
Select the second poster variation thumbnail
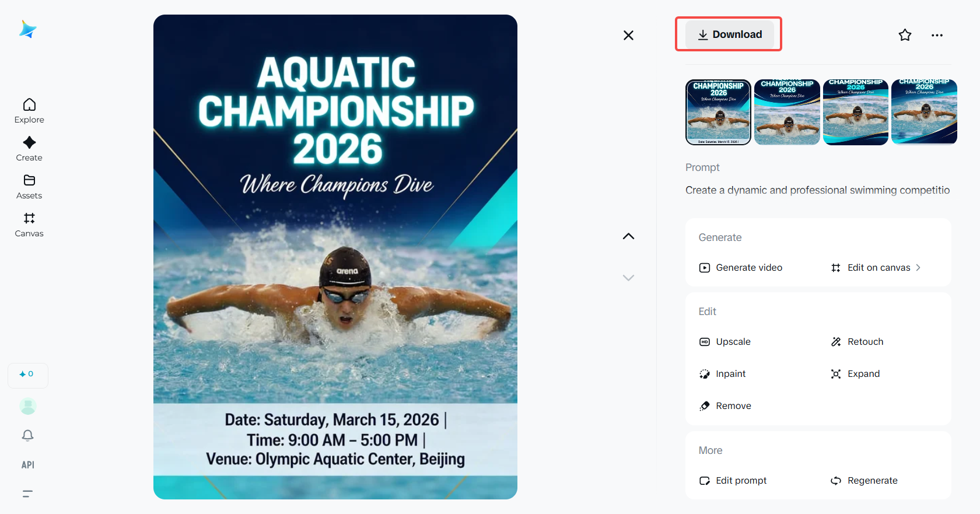[787, 112]
